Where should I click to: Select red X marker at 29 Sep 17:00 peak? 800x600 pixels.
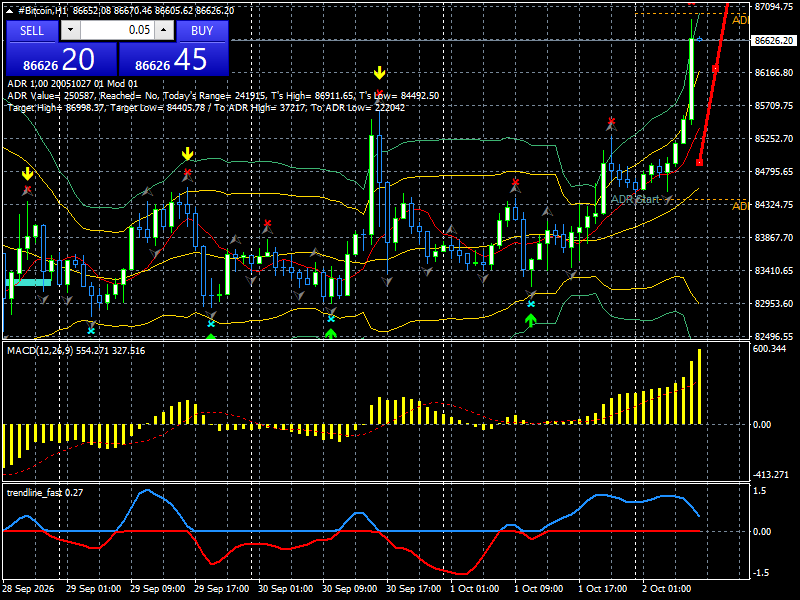187,172
